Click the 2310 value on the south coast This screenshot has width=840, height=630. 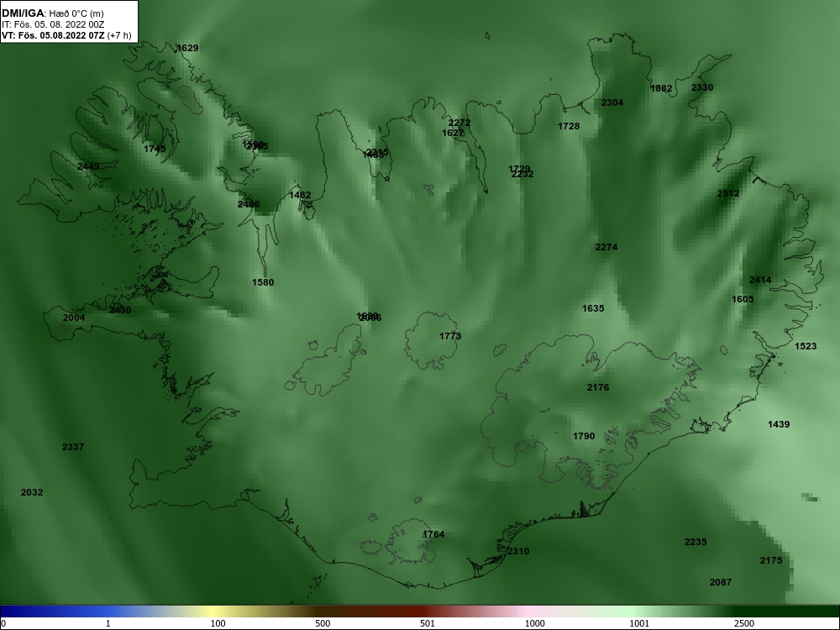518,551
